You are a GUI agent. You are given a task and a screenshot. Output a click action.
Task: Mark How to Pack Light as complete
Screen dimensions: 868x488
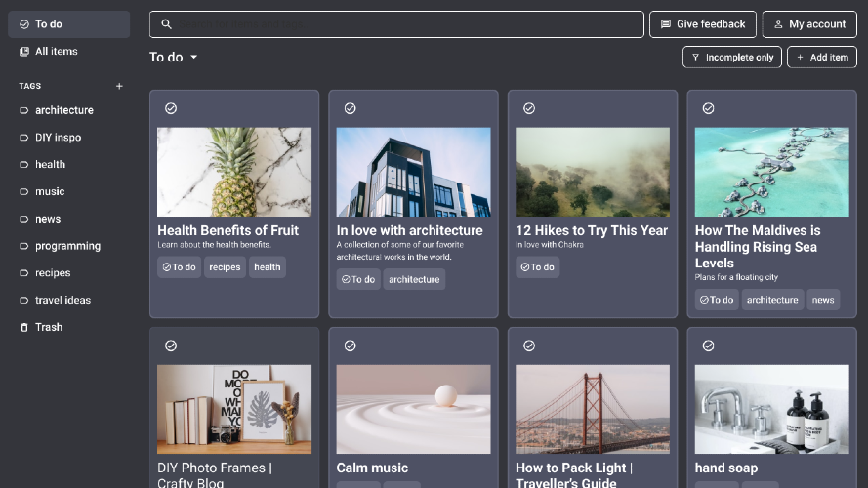[529, 346]
